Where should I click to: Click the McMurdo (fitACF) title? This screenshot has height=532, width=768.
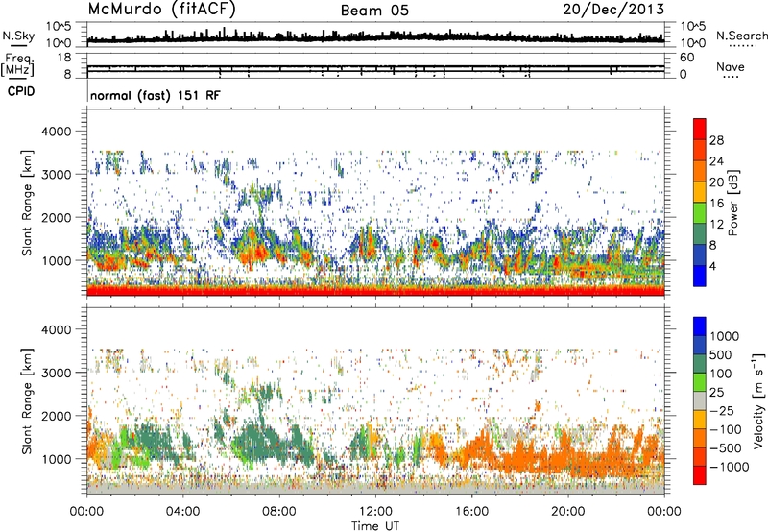162,10
